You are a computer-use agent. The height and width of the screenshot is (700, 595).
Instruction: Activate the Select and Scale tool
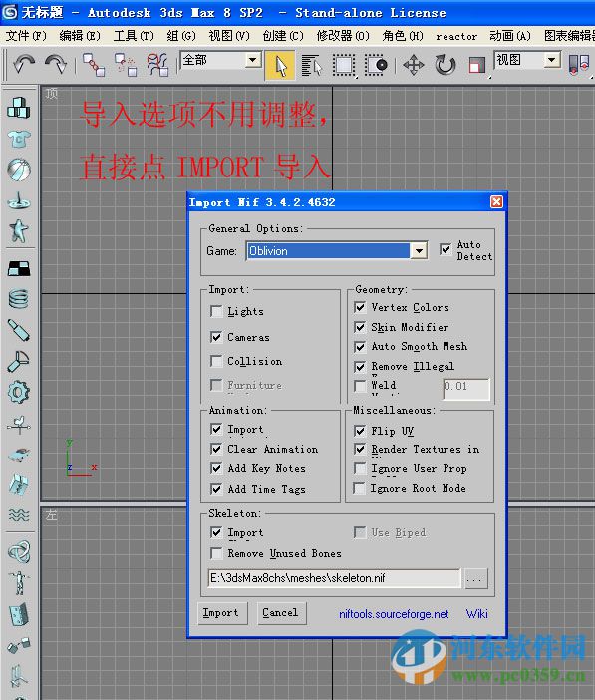476,66
